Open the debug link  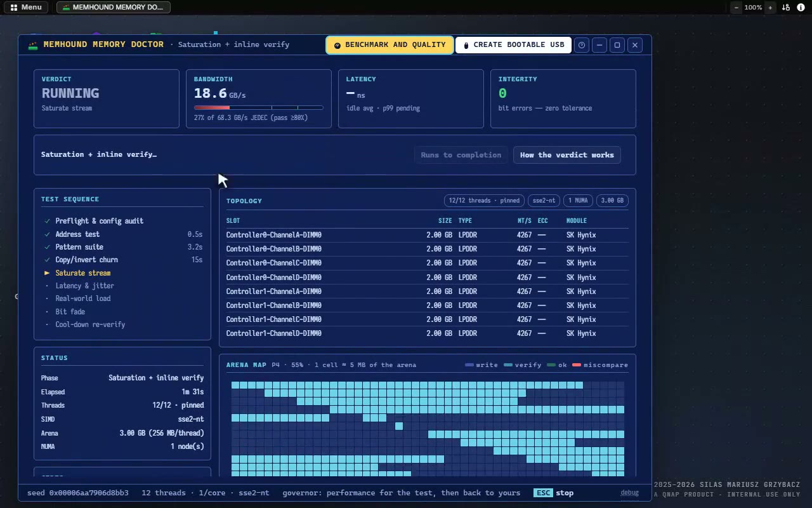point(630,493)
